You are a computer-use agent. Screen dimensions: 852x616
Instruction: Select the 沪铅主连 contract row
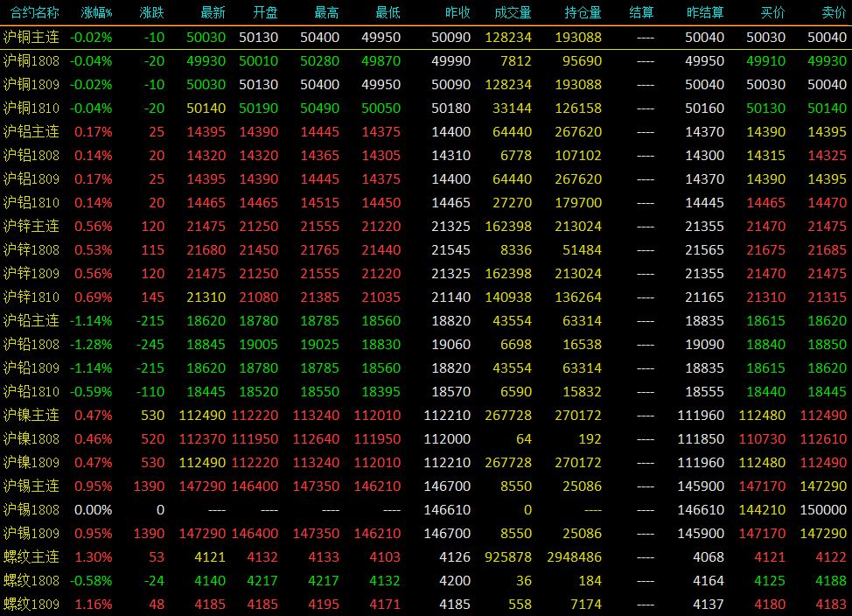coord(426,321)
